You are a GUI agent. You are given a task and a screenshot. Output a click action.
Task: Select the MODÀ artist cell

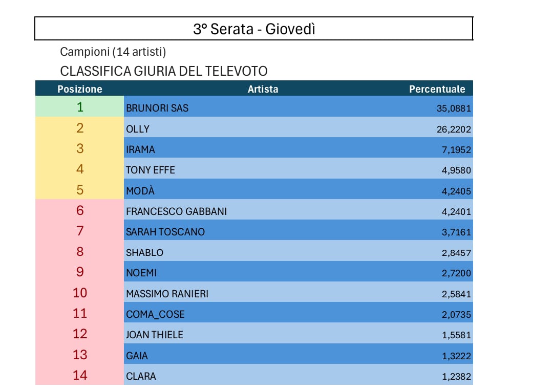click(x=140, y=190)
